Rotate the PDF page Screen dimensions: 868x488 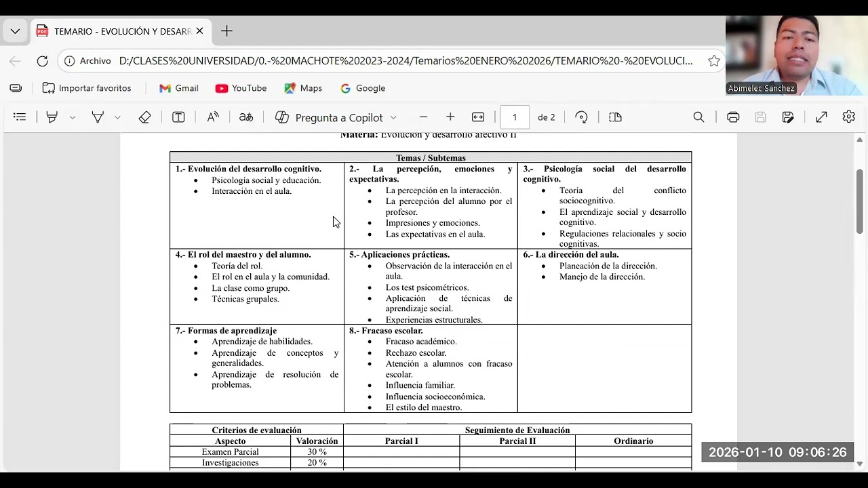581,117
